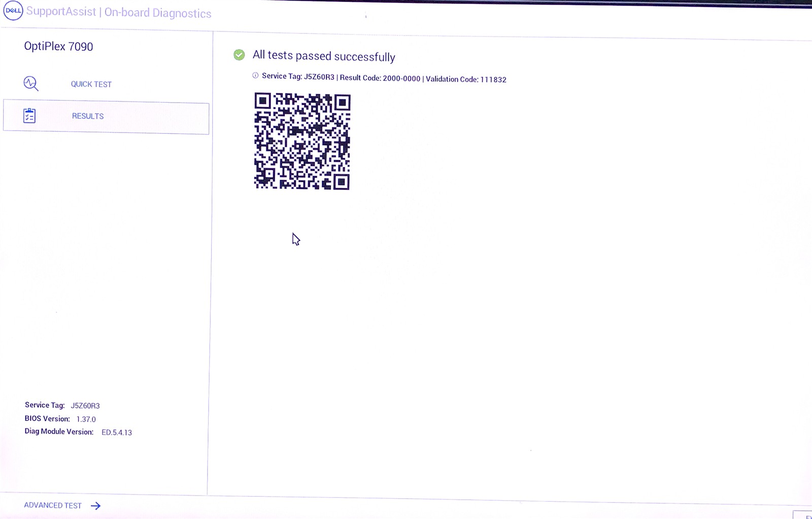
Task: Click the info icon beside Service Tag
Action: [x=255, y=76]
